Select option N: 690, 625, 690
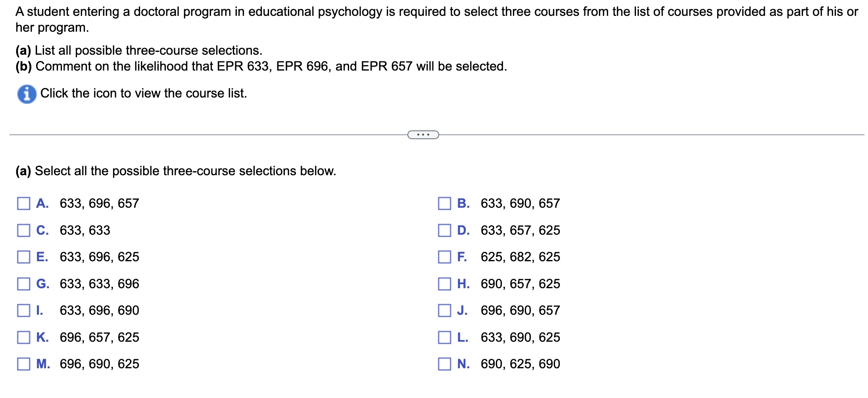Screen dimensions: 868x398 [444, 364]
